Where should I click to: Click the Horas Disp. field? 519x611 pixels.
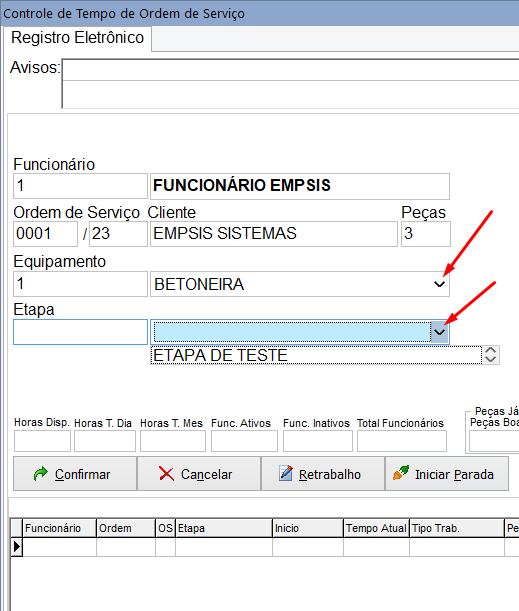pos(42,441)
